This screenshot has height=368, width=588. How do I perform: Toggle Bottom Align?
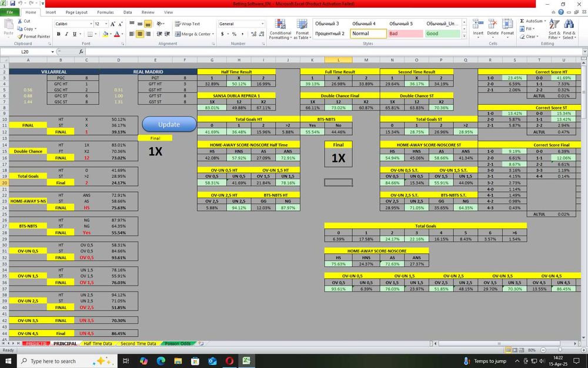148,24
